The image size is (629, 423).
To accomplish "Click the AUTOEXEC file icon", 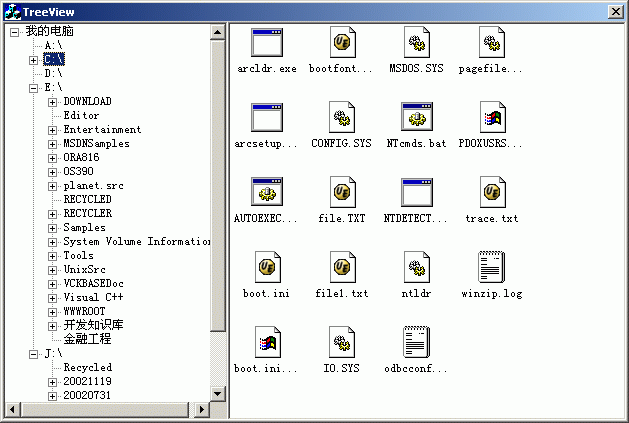I will [x=267, y=191].
